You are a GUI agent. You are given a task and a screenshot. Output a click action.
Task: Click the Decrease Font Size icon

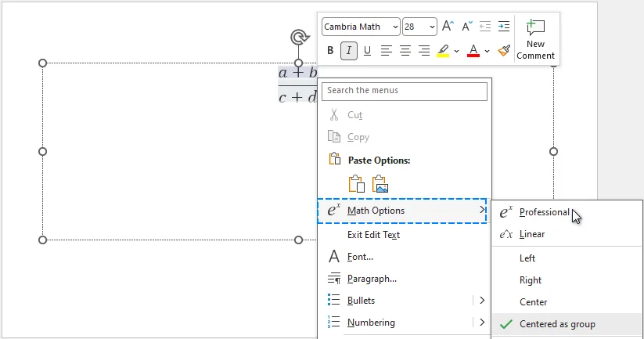coord(467,27)
